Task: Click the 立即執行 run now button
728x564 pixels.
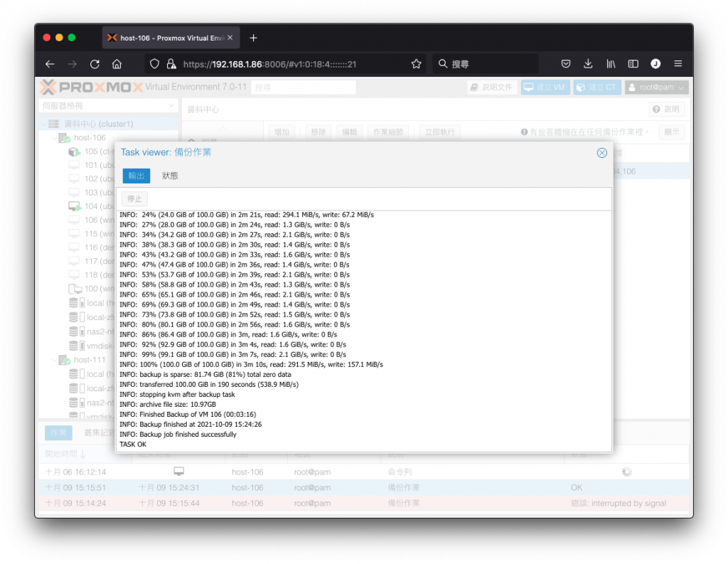Action: pyautogui.click(x=439, y=132)
